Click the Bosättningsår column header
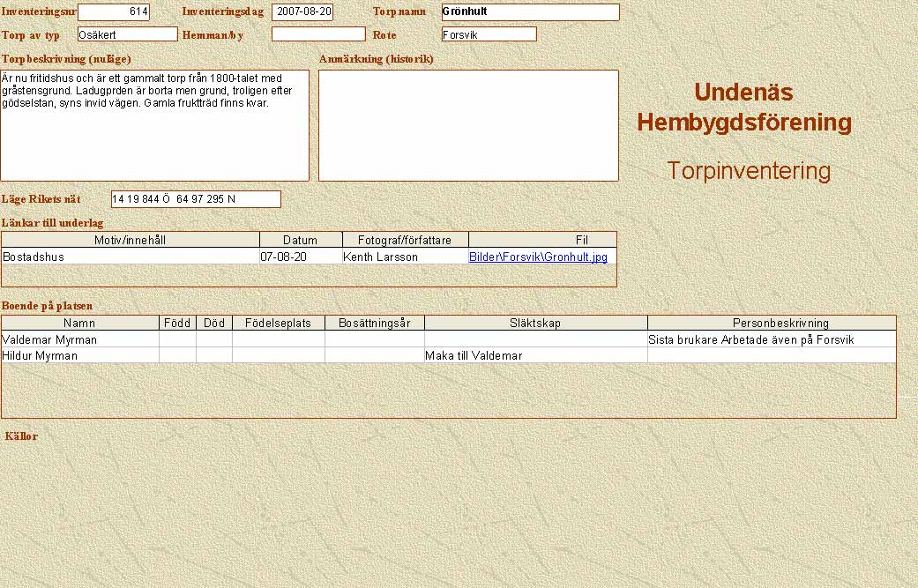 374,324
